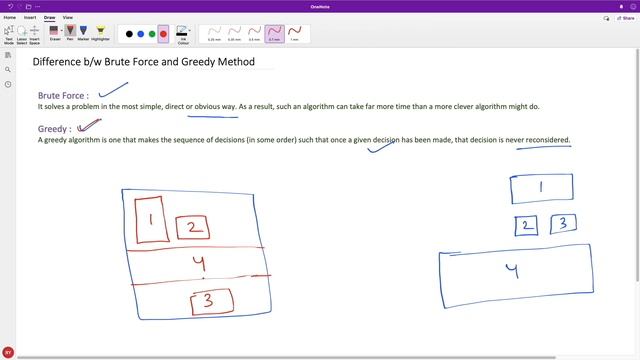Switch to the Home tab
Image resolution: width=640 pixels, height=360 pixels.
pos(10,18)
